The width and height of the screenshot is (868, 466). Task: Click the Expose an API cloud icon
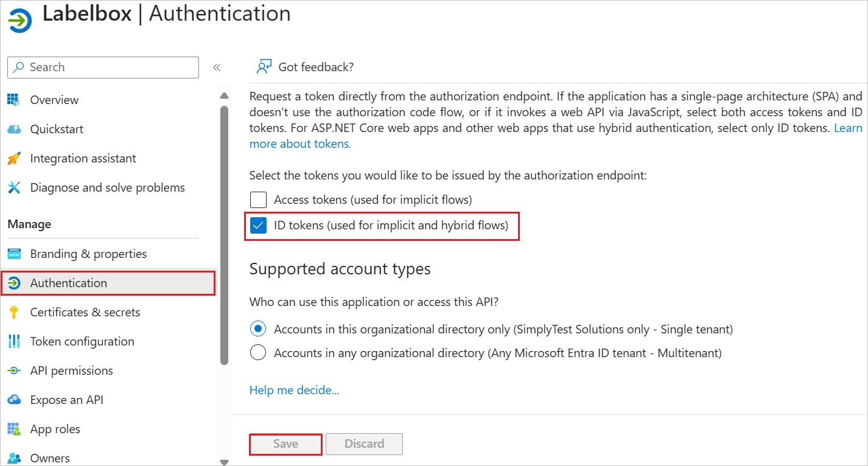tap(14, 400)
